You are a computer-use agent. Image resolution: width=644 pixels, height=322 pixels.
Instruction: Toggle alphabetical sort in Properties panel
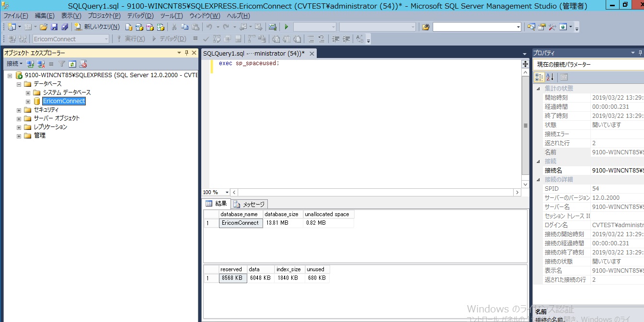pos(550,77)
